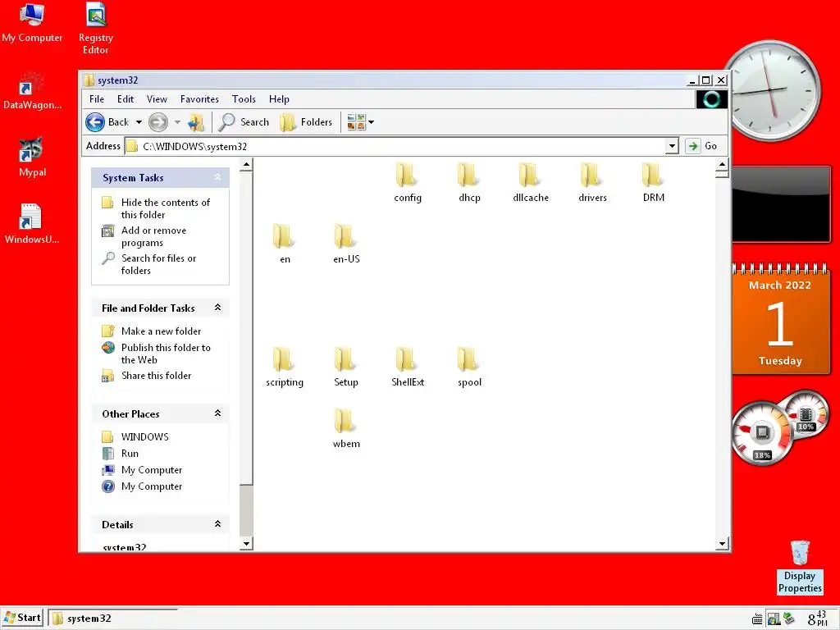840x630 pixels.
Task: Click the keyboard tray icon
Action: tap(757, 619)
